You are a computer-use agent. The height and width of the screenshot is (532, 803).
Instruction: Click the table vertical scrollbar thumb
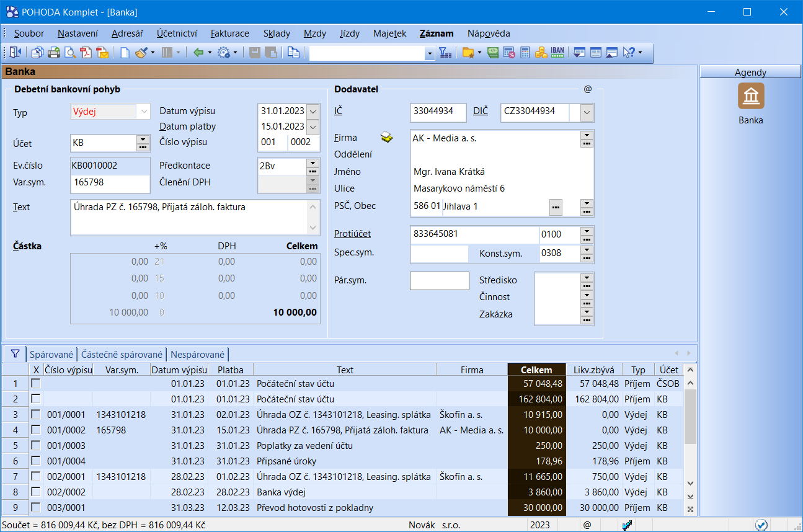click(x=690, y=415)
